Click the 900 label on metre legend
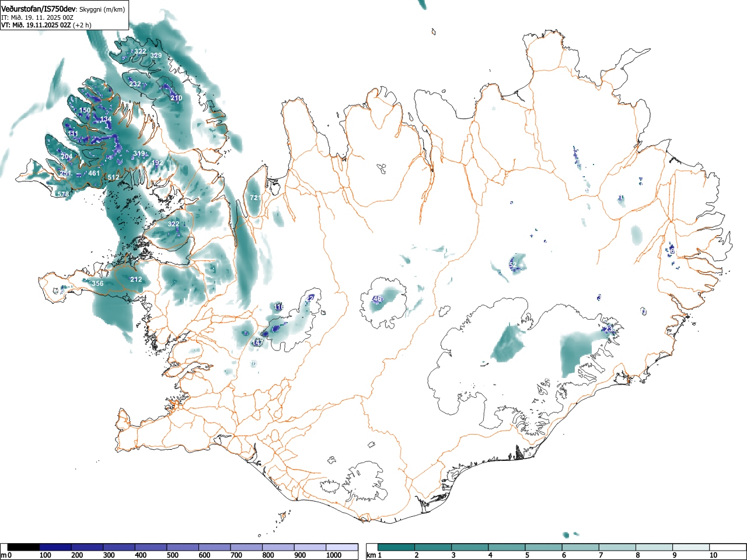This screenshot has height=560, width=747. [x=300, y=555]
